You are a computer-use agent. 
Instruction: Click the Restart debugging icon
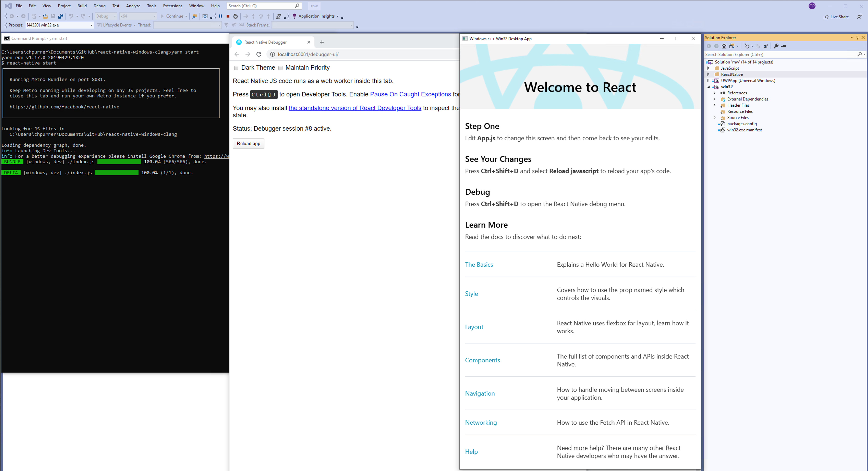[x=236, y=16]
